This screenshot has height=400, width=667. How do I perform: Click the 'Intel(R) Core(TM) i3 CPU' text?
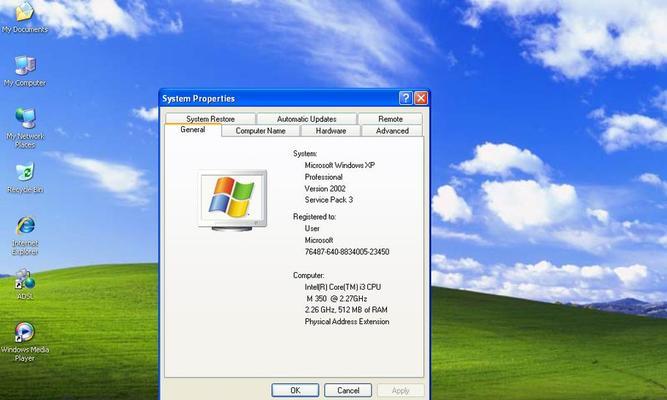(x=342, y=287)
